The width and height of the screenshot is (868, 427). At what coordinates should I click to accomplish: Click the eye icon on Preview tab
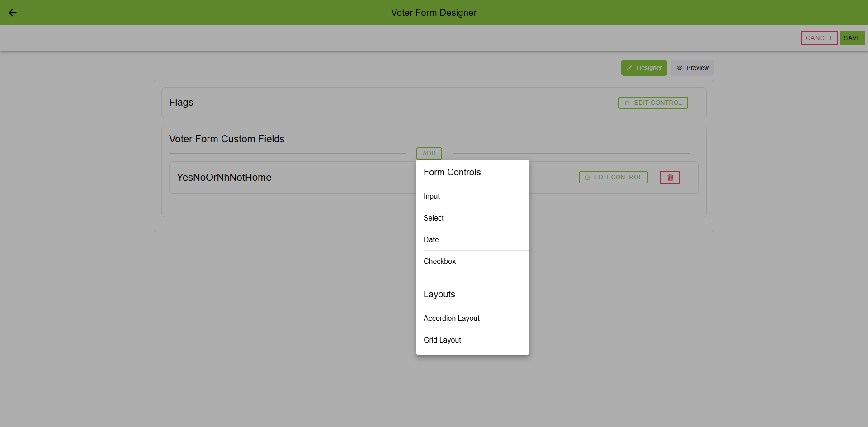tap(679, 68)
